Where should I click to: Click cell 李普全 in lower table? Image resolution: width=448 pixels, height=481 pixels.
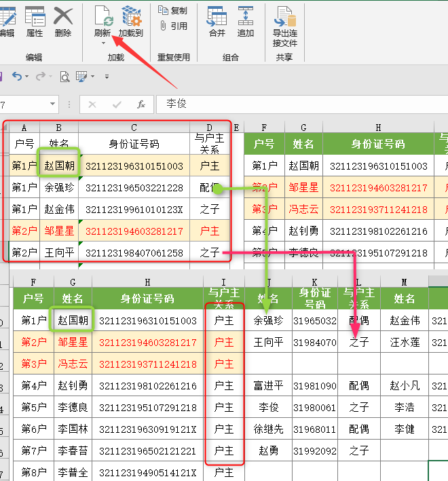tap(73, 472)
